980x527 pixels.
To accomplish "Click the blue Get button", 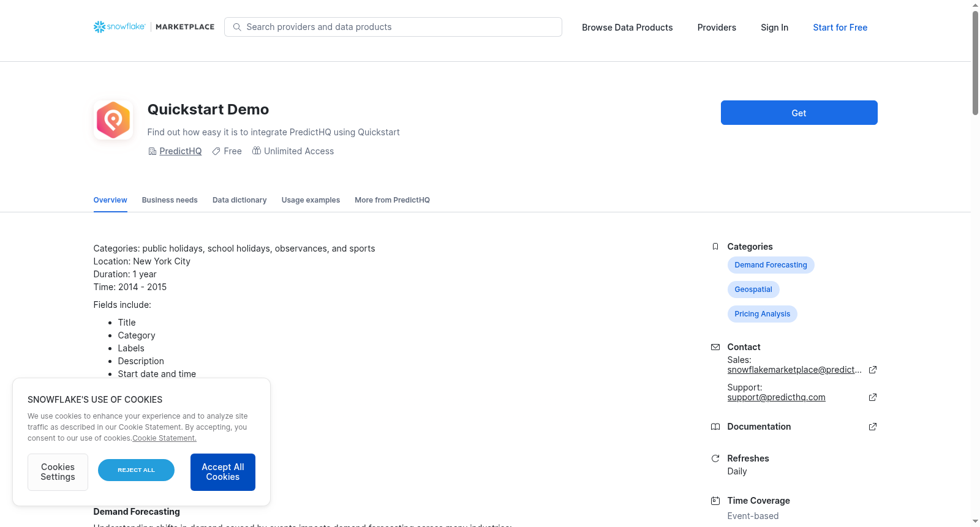I will pos(799,113).
